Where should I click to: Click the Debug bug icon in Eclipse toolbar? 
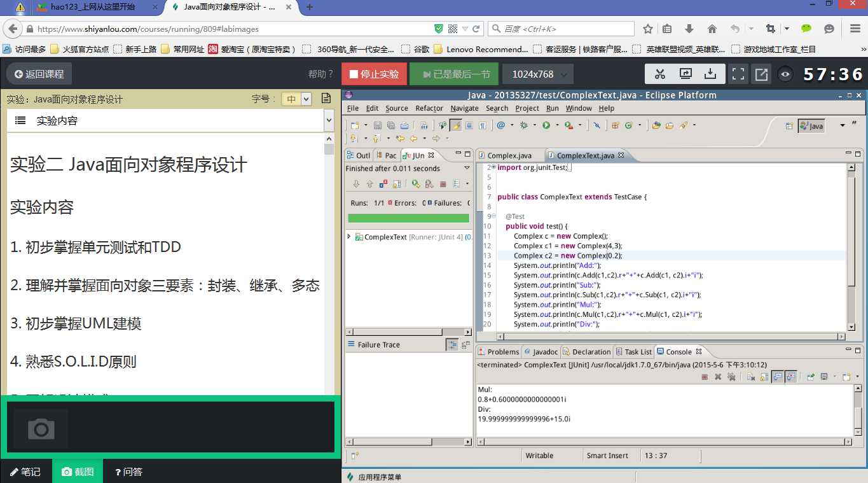pyautogui.click(x=523, y=125)
